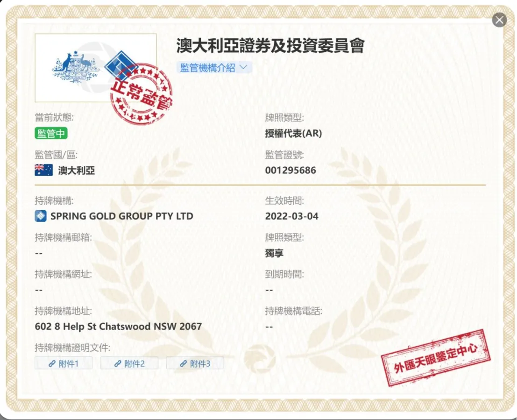The image size is (517, 420).
Task: Click the Spring Gold Group logo icon
Action: pyautogui.click(x=41, y=216)
